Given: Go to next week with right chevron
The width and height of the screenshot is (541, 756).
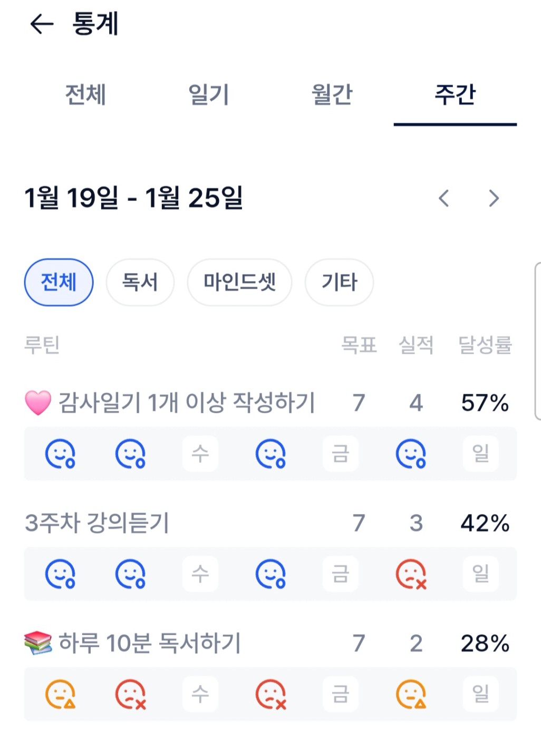Looking at the screenshot, I should [x=494, y=198].
